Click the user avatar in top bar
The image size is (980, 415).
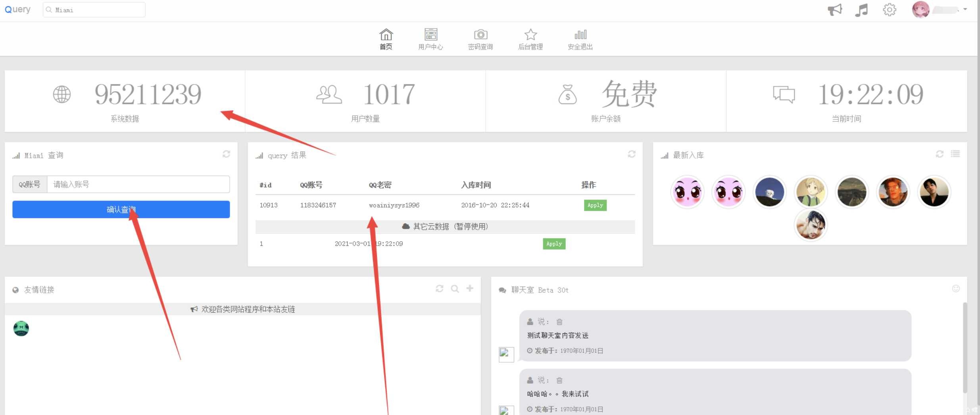pos(920,10)
